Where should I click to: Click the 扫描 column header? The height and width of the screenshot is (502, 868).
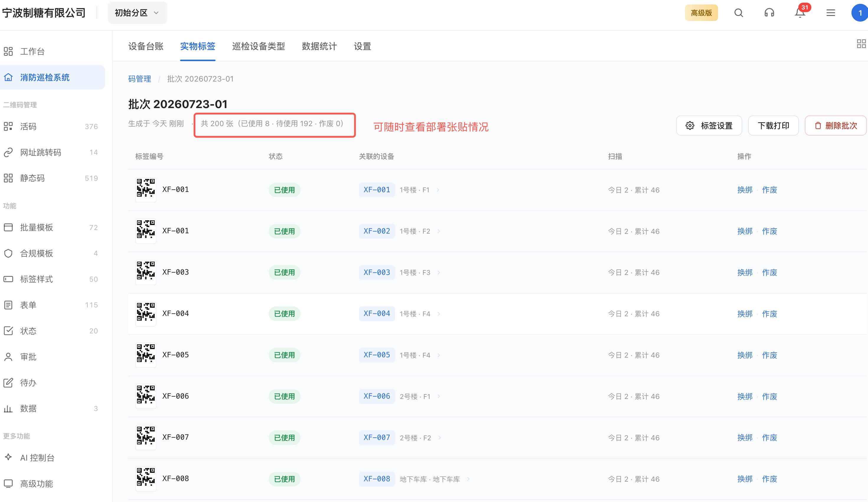[x=615, y=157]
